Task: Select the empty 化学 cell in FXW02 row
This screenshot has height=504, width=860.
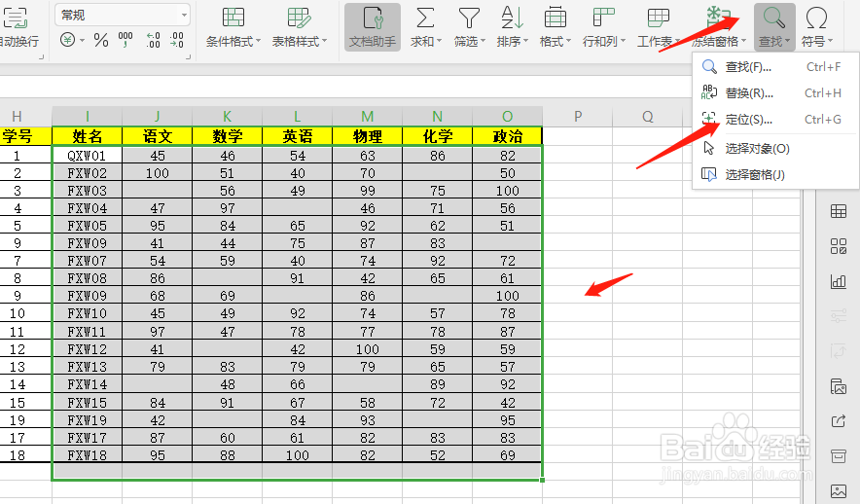Action: tap(438, 173)
